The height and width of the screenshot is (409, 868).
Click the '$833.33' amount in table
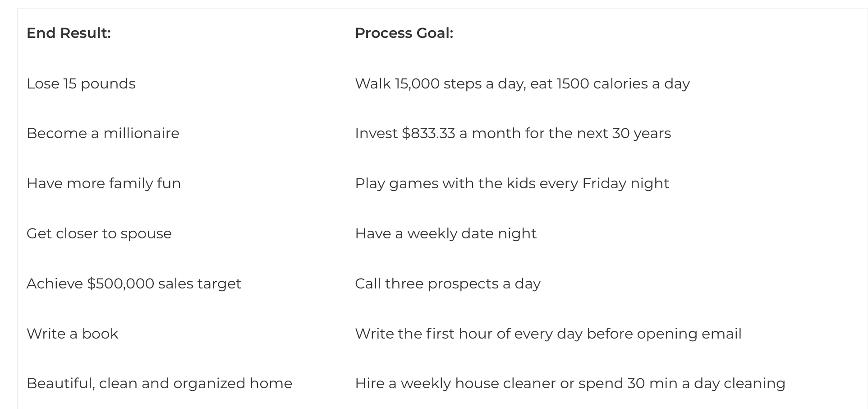[428, 133]
